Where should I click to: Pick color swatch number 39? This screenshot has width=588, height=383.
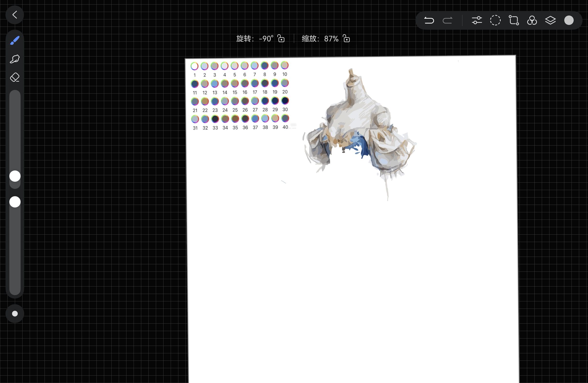point(275,118)
